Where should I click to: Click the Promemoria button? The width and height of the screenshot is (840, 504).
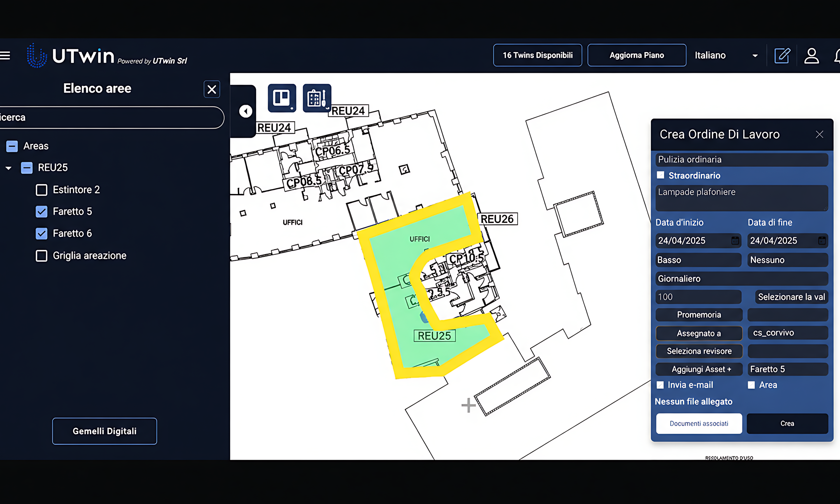tap(699, 315)
